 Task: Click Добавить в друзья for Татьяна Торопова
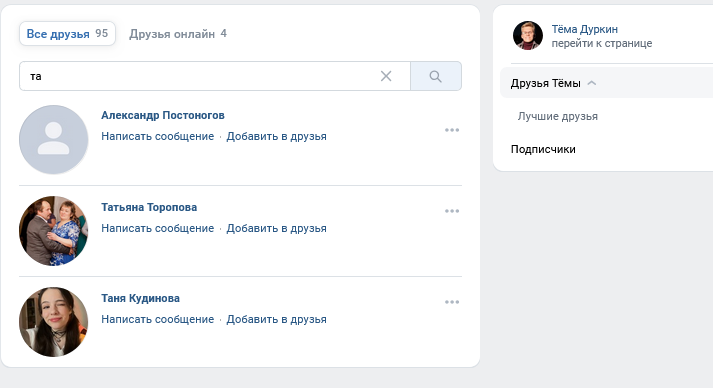[276, 228]
